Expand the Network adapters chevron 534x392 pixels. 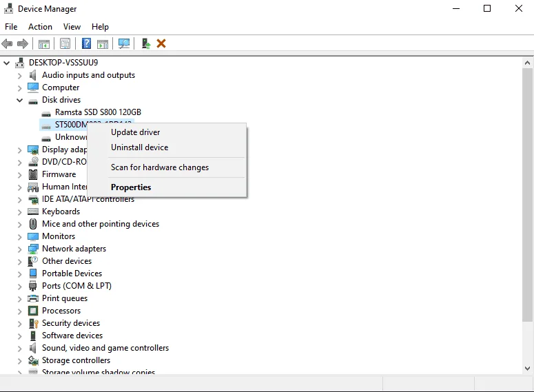point(19,249)
